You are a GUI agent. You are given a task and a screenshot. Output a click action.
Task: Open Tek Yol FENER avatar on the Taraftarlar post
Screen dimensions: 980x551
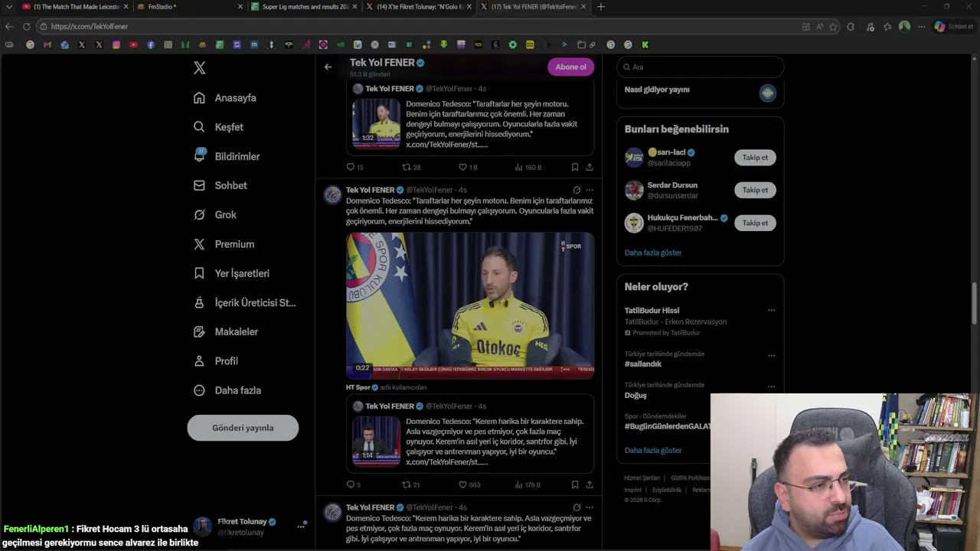coord(332,194)
